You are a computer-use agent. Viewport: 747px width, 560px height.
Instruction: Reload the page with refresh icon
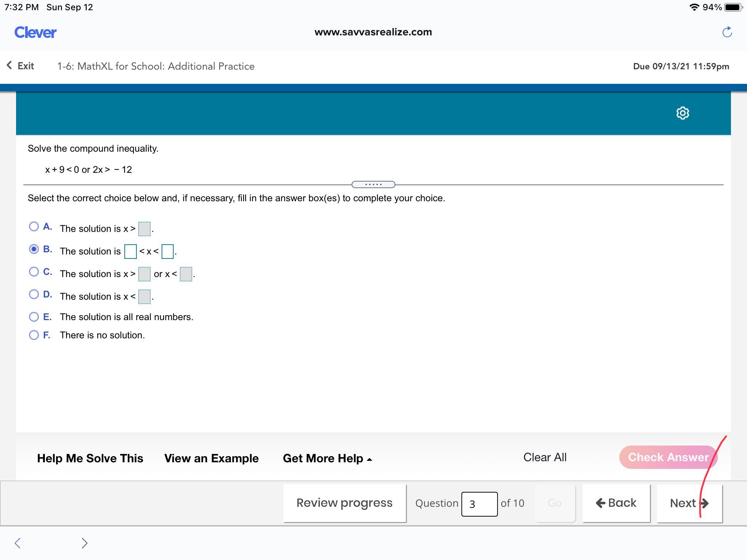point(727,32)
